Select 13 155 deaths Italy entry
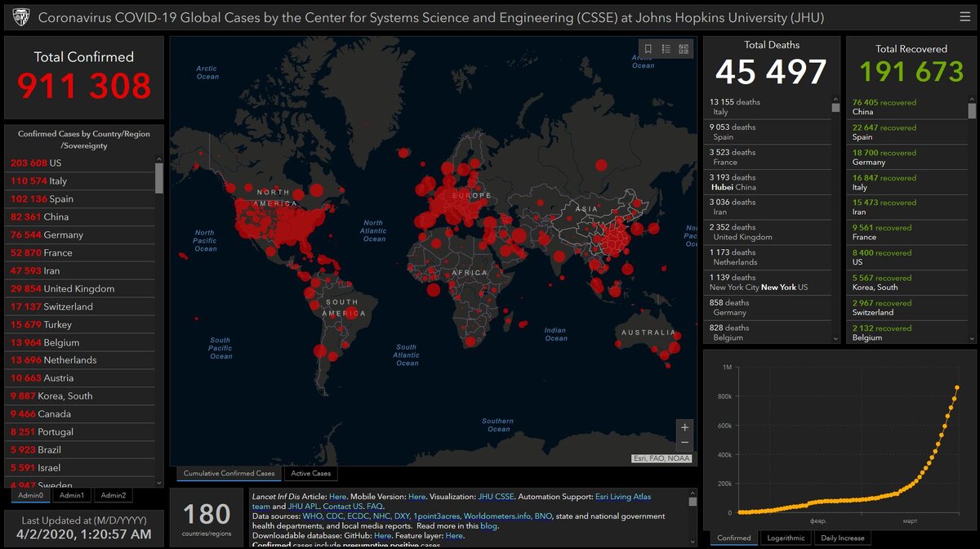 tap(768, 107)
